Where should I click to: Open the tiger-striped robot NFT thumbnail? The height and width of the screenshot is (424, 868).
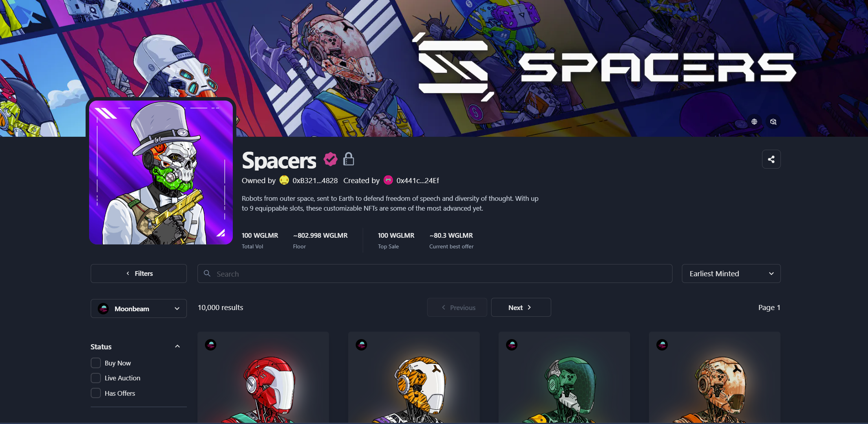pyautogui.click(x=414, y=378)
